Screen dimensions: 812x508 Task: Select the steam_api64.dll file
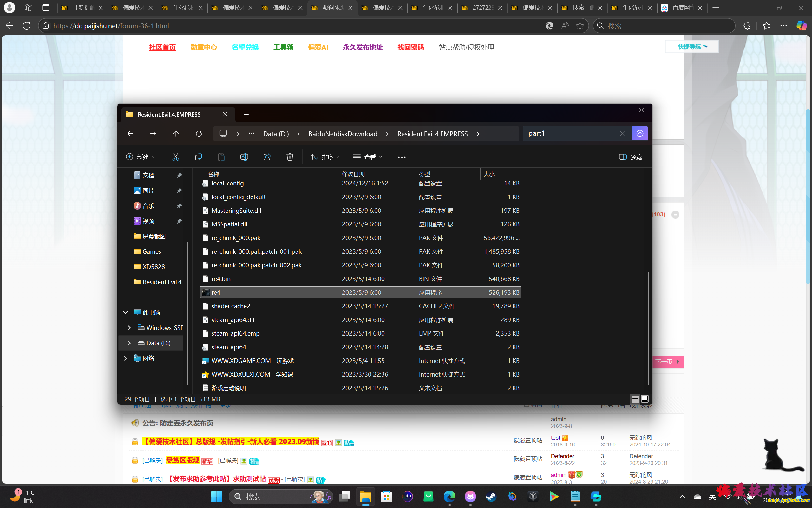[360, 320]
